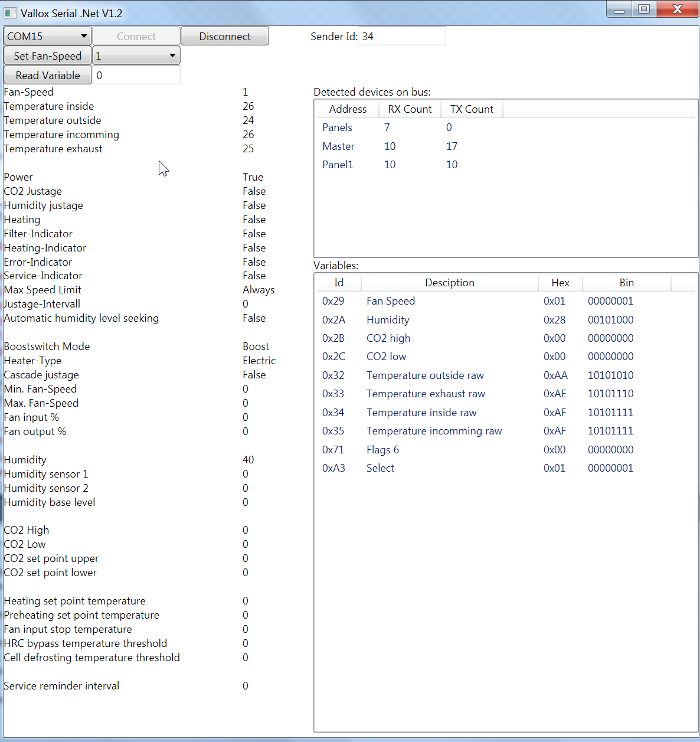
Task: Click the Power status label
Action: click(x=18, y=177)
